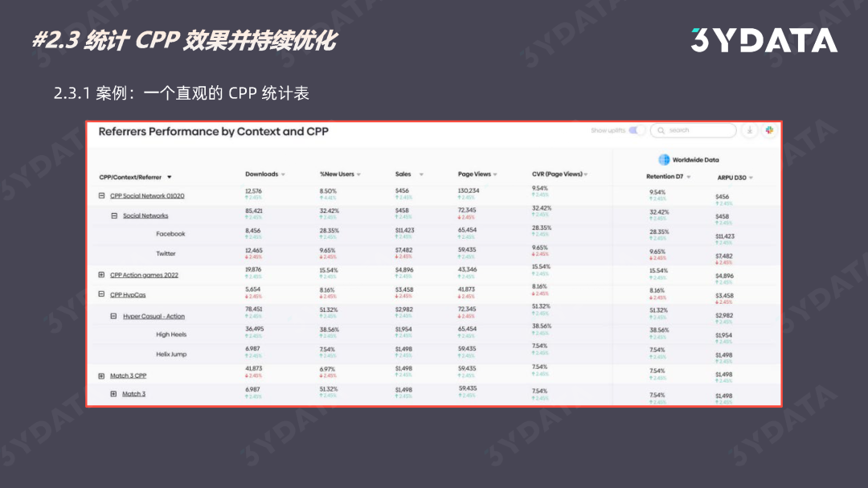Click the %New Users value 28.35%
Viewport: 868px width, 488px height.
pyautogui.click(x=330, y=231)
